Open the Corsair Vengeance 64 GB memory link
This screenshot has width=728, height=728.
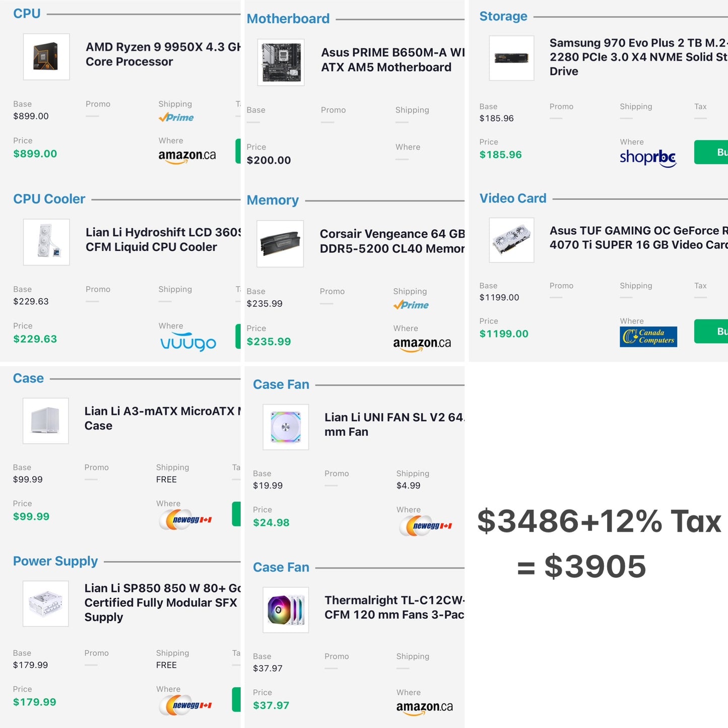pos(391,241)
